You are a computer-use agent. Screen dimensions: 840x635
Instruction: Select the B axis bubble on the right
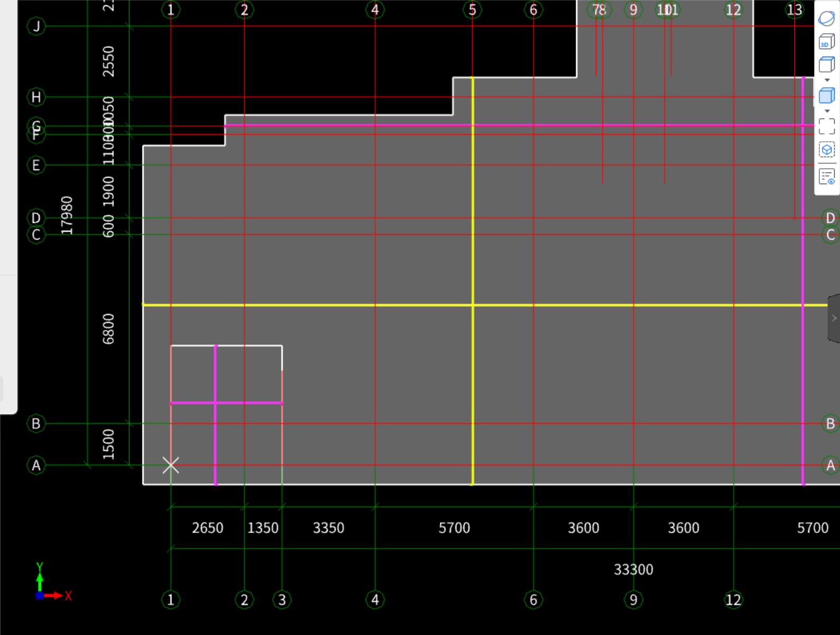pos(830,423)
